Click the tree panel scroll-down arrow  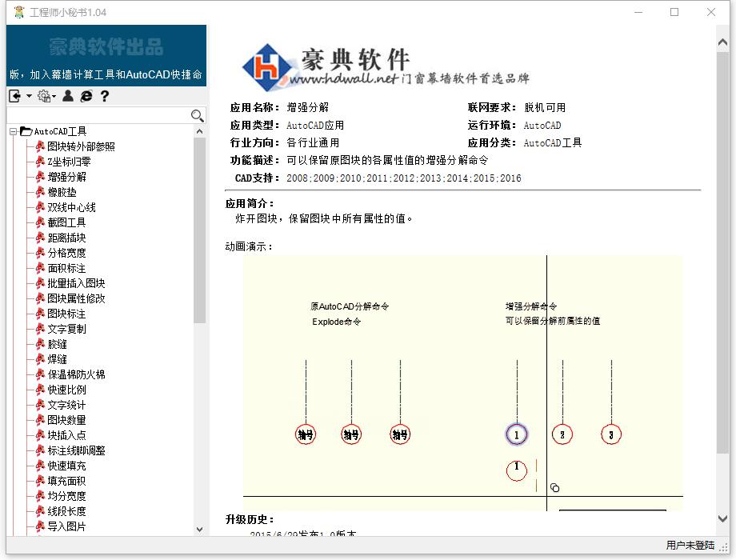(199, 529)
